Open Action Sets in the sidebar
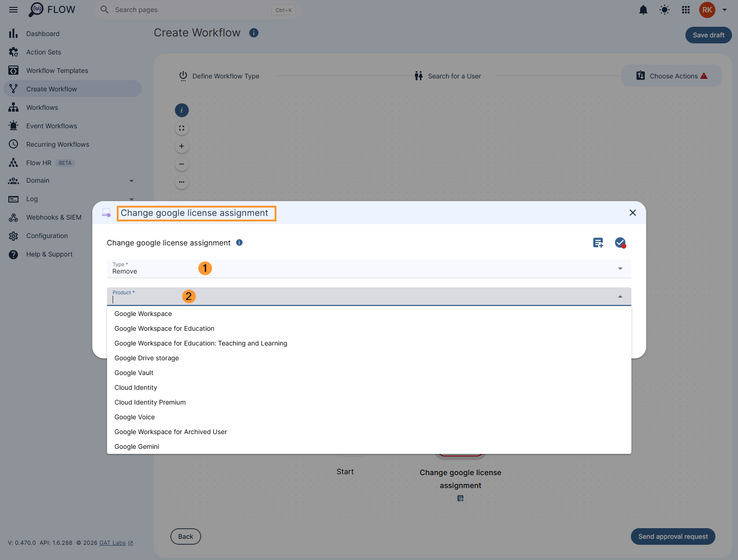 (x=72, y=52)
